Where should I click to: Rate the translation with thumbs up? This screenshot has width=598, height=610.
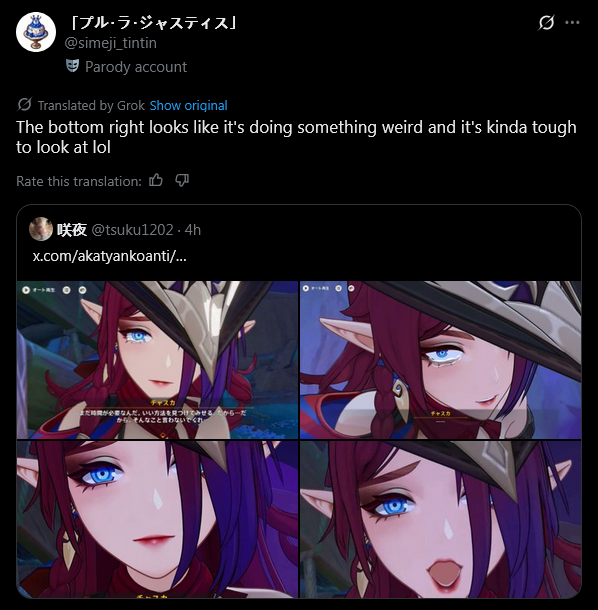[156, 180]
